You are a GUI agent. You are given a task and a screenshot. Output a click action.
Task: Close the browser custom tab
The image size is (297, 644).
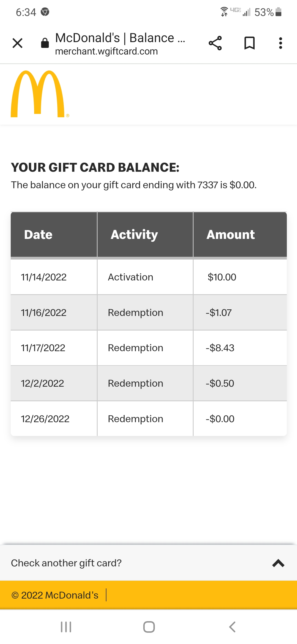[x=18, y=43]
